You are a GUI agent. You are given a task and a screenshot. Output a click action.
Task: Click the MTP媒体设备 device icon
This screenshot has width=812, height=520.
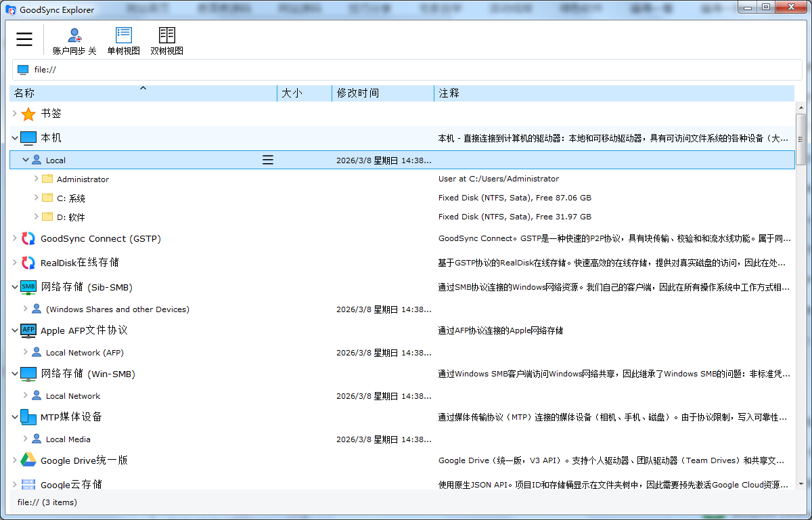[x=28, y=417]
